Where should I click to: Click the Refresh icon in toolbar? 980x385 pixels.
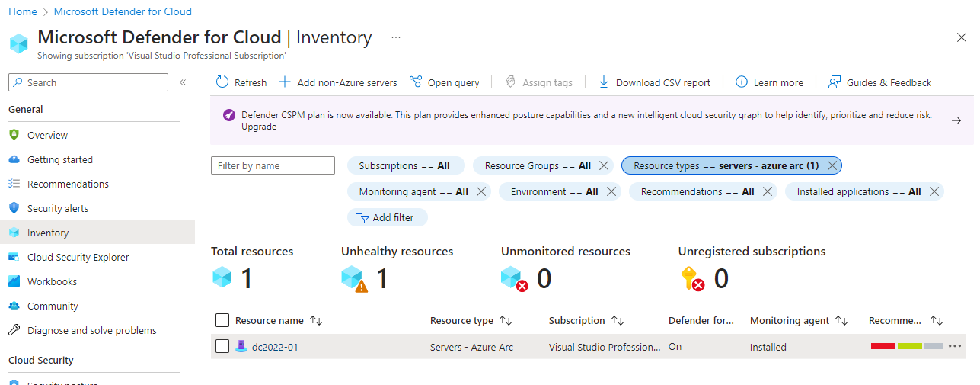point(222,82)
